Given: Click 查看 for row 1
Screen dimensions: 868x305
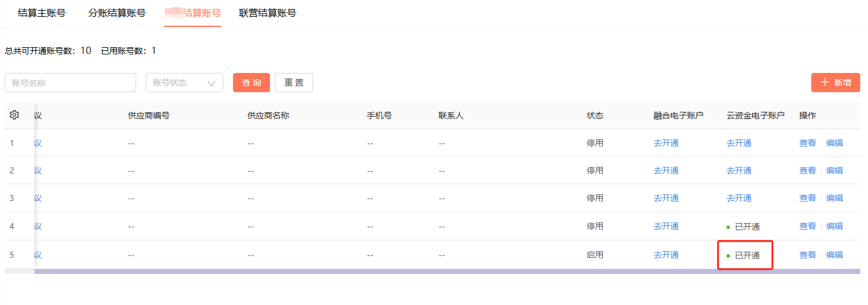Looking at the screenshot, I should tap(808, 143).
